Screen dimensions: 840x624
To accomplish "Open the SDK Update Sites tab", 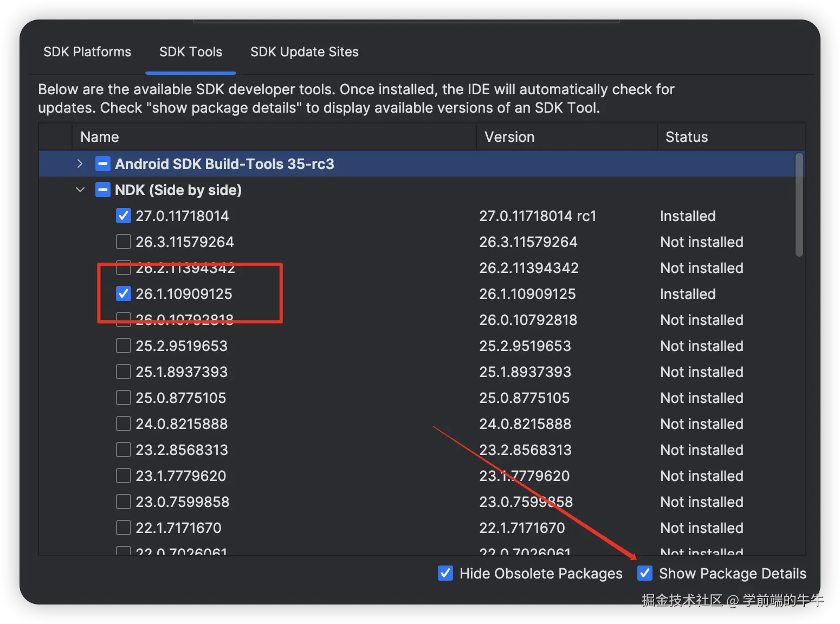I will [304, 52].
